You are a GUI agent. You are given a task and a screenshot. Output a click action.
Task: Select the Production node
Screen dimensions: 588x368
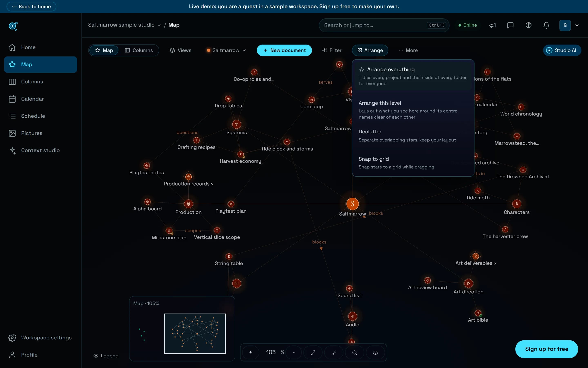coord(188,204)
